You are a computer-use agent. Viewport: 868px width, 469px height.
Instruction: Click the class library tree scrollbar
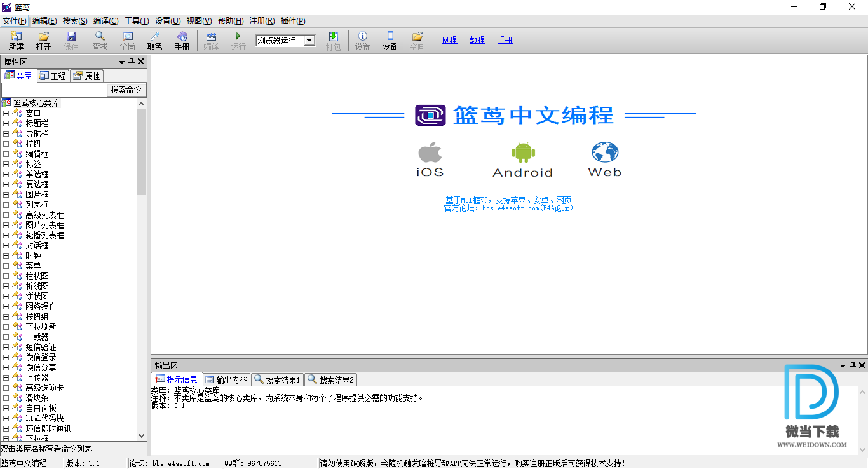pyautogui.click(x=142, y=151)
